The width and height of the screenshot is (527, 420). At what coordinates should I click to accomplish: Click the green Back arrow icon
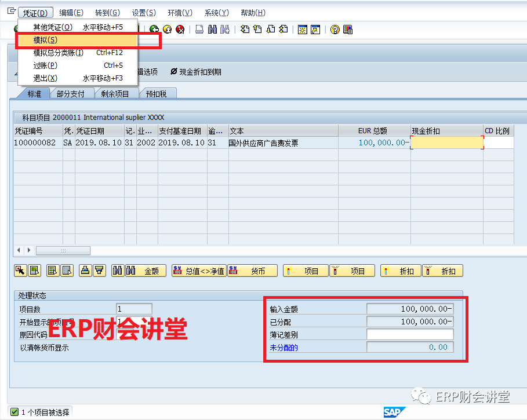154,30
